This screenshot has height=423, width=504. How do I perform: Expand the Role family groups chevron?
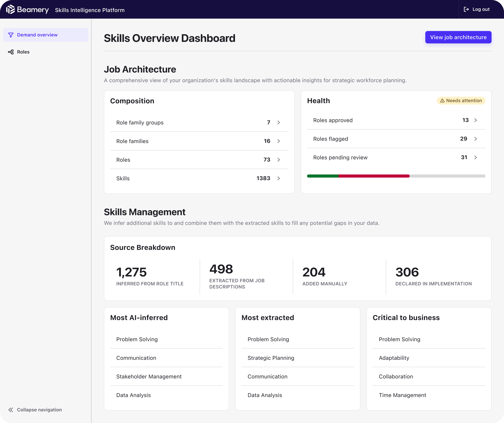(x=279, y=123)
